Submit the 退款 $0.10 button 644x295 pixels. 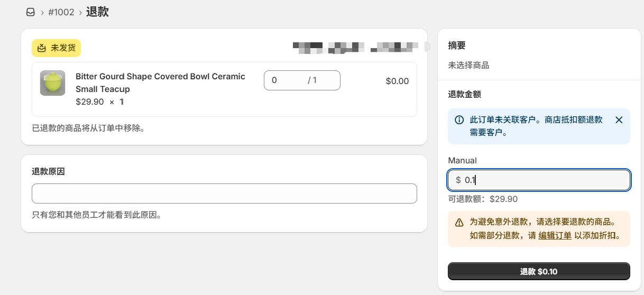pyautogui.click(x=539, y=271)
